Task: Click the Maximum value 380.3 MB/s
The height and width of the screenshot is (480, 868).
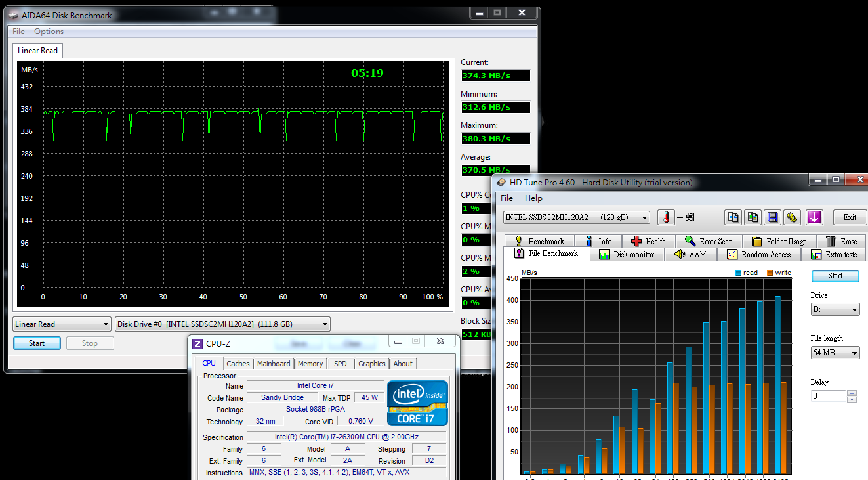Action: 495,139
